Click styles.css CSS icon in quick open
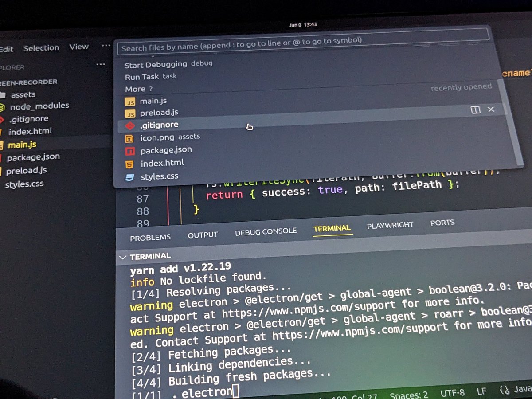 [x=129, y=177]
